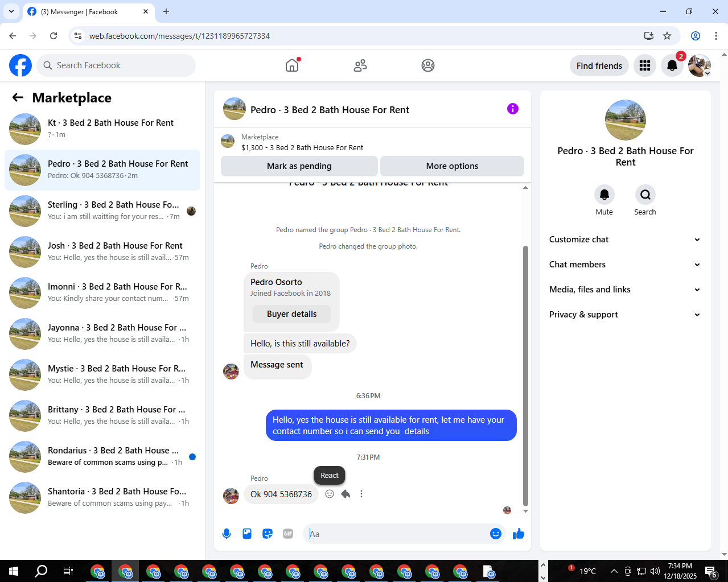Open Windows taskbar search

coord(41,571)
